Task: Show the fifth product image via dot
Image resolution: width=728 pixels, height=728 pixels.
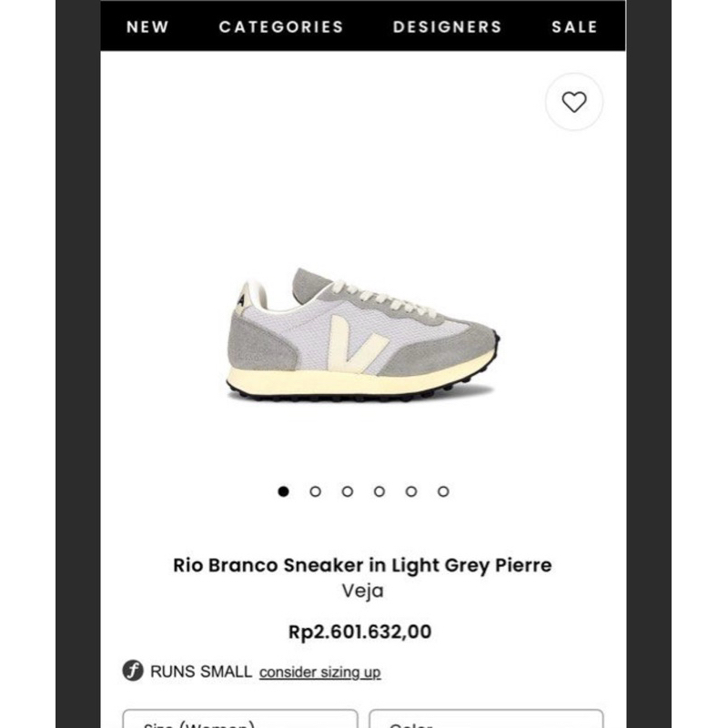Action: 411,491
